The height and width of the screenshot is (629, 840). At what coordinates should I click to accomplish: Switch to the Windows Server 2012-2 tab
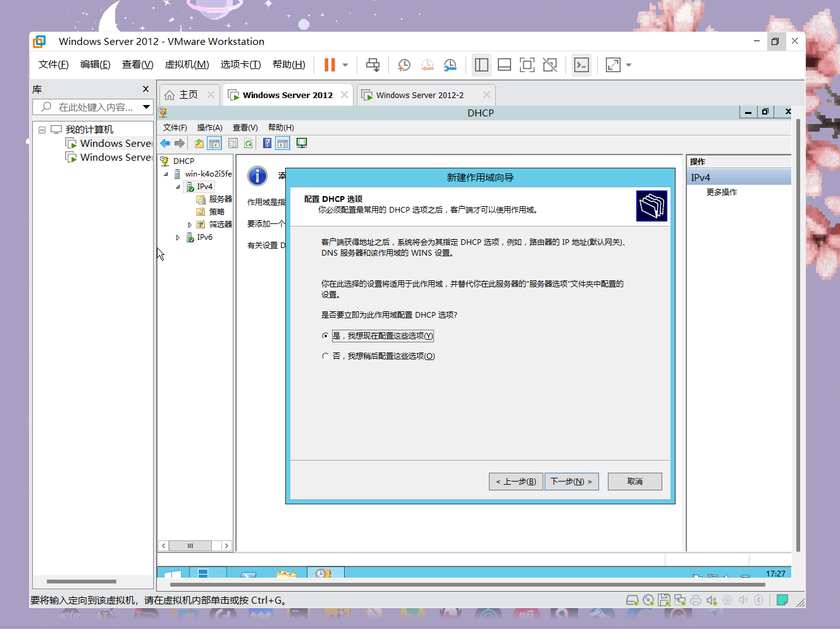(x=419, y=95)
